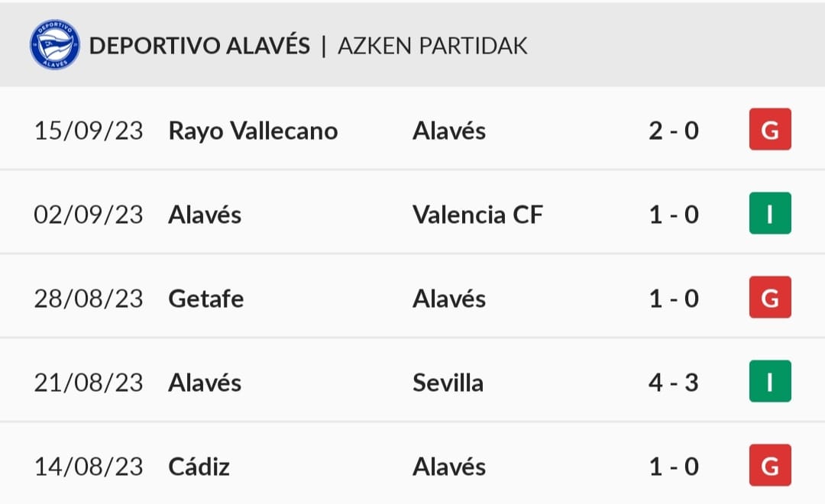Click the 2 - 0 score
This screenshot has height=504, width=825.
point(674,131)
